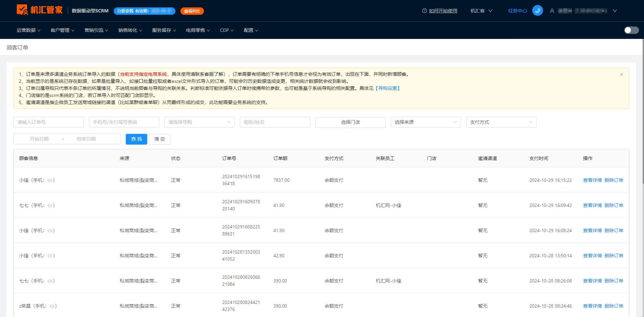The height and width of the screenshot is (317, 644).
Task: Delete the order paid 13:50:14
Action: [614, 256]
